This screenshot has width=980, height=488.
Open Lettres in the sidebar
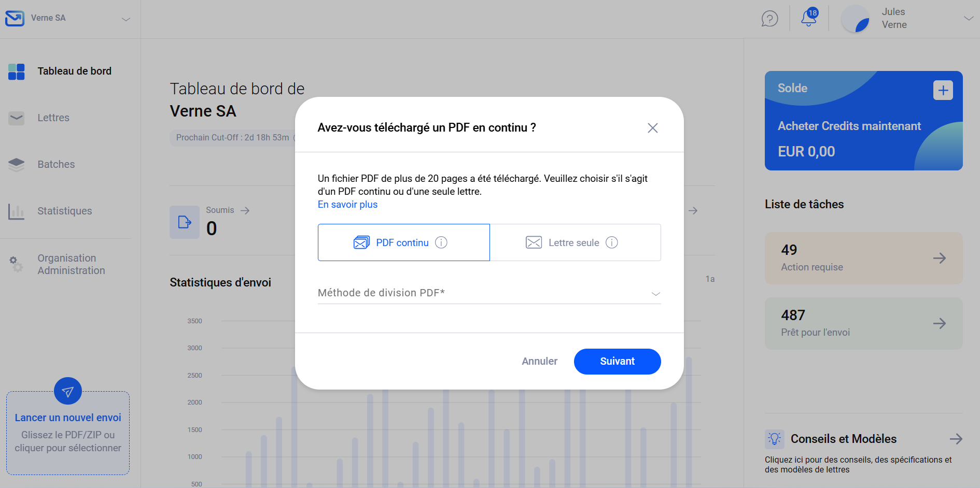point(53,118)
